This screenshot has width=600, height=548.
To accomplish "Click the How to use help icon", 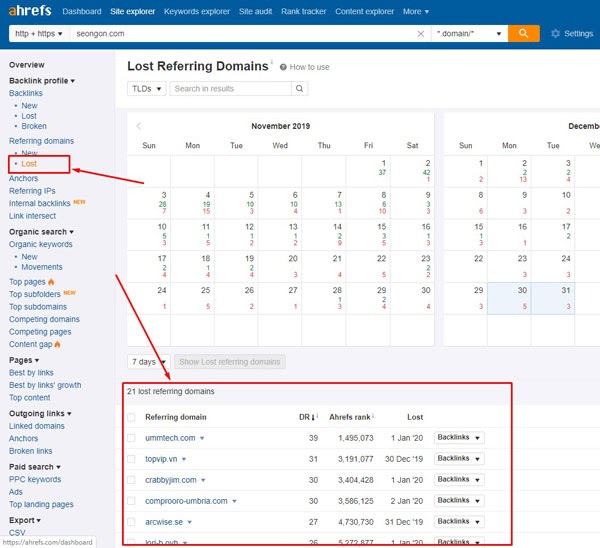I will point(283,67).
